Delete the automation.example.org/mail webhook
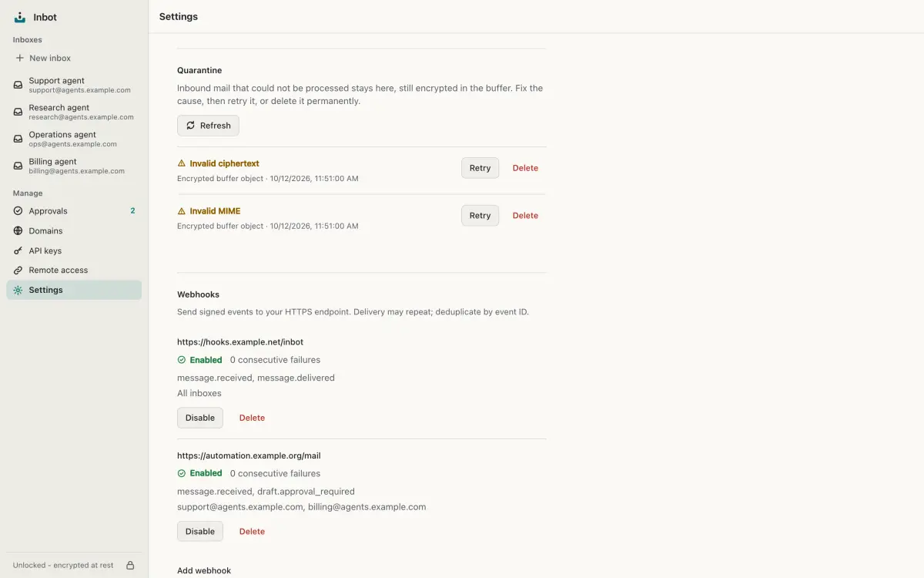Viewport: 924px width, 578px height. [252, 532]
